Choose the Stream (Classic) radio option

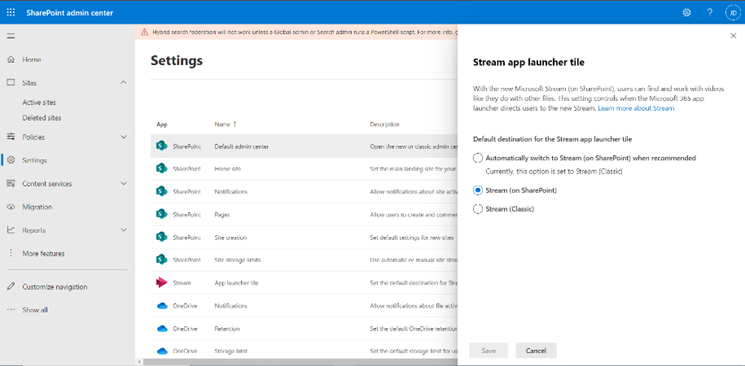[478, 209]
